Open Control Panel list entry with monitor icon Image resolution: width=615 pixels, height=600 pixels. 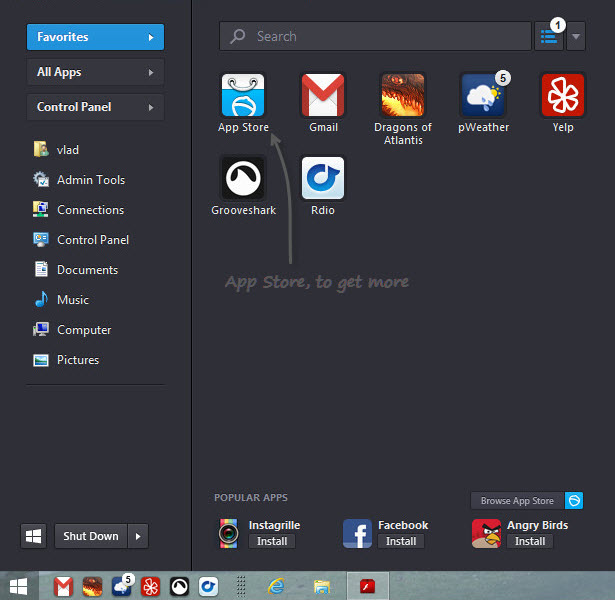tap(81, 240)
